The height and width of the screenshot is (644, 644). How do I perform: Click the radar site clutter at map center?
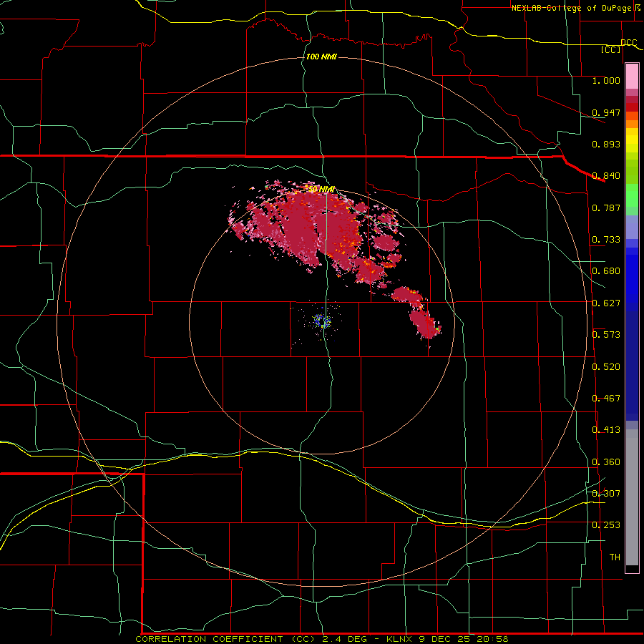coord(322,321)
